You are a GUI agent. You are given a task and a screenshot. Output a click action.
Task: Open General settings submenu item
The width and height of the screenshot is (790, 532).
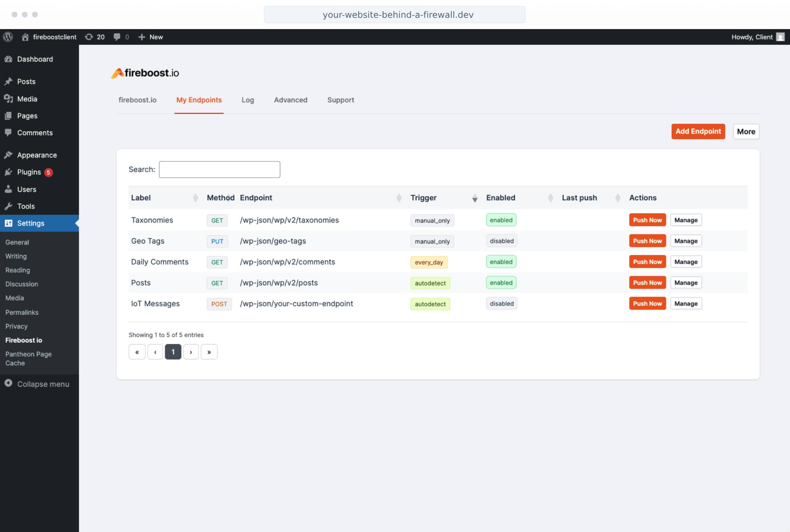17,242
